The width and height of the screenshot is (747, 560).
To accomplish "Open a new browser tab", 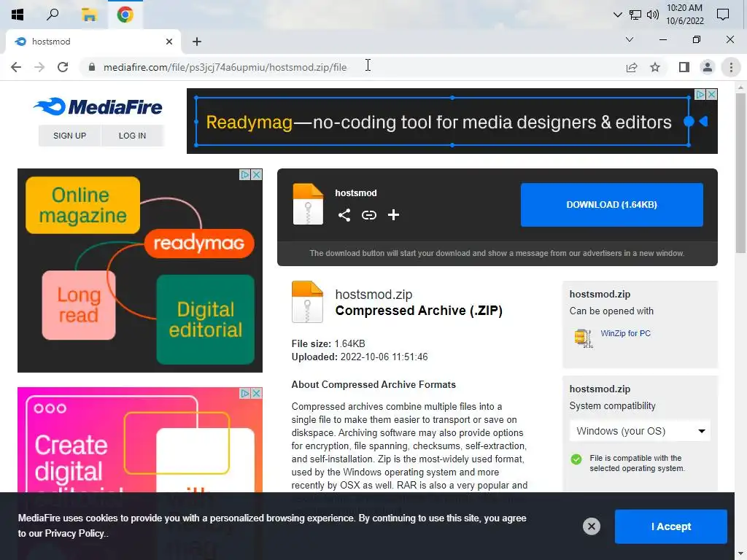I will coord(197,42).
